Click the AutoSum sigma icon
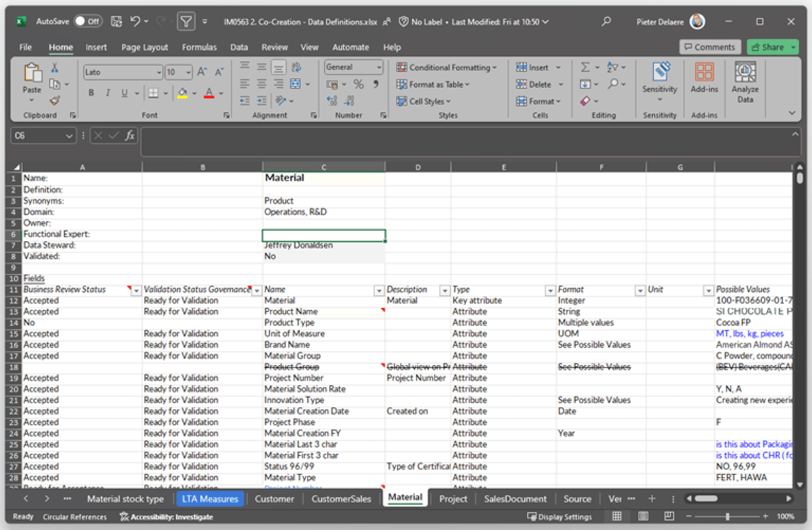Viewport: 812px width, 530px height. tap(585, 67)
